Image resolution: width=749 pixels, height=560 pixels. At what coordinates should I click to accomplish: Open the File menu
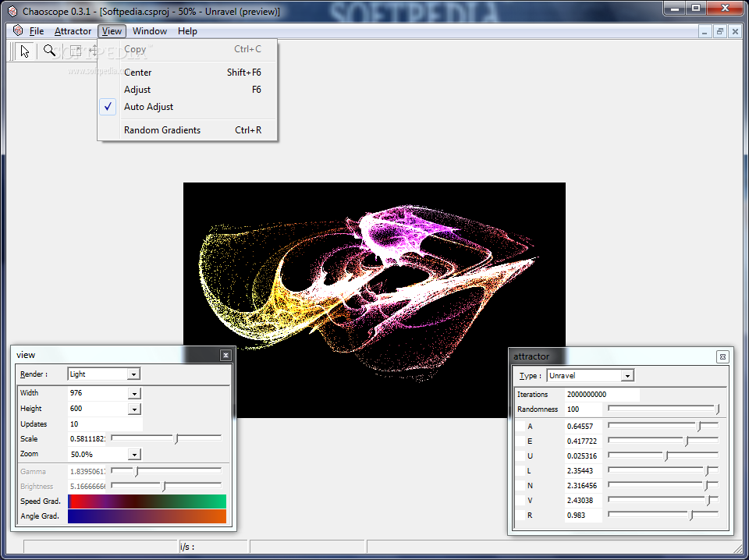37,31
